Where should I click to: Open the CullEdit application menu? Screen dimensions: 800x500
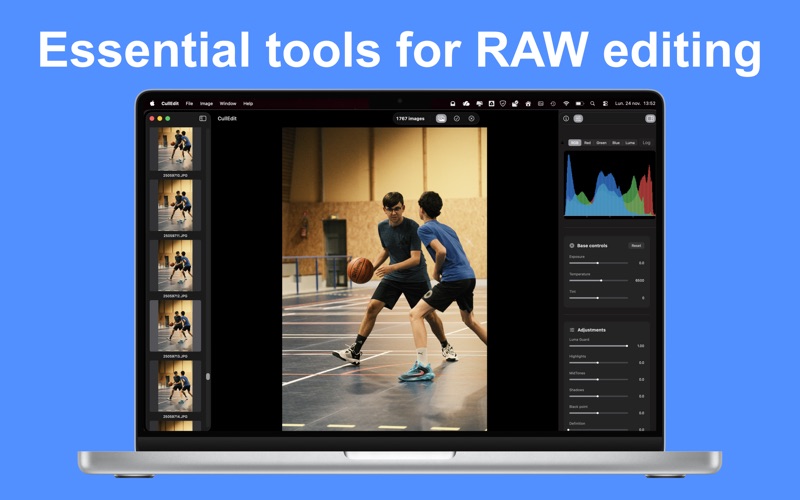coord(170,104)
